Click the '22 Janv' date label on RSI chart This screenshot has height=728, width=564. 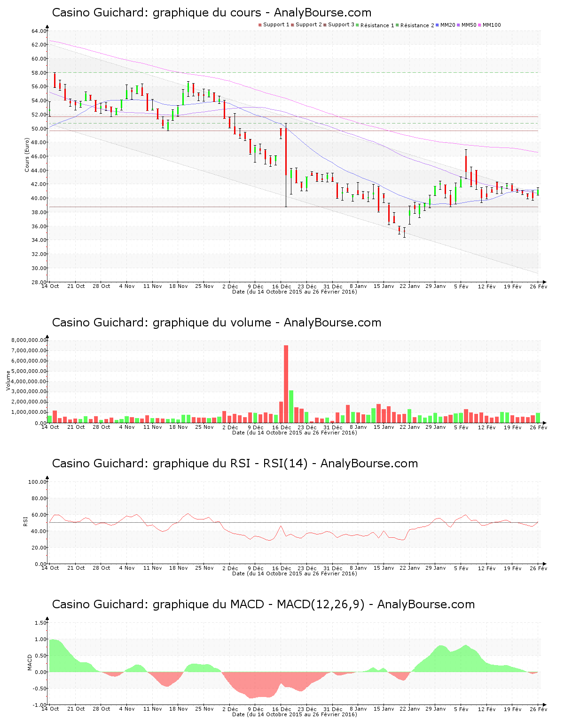pos(410,568)
